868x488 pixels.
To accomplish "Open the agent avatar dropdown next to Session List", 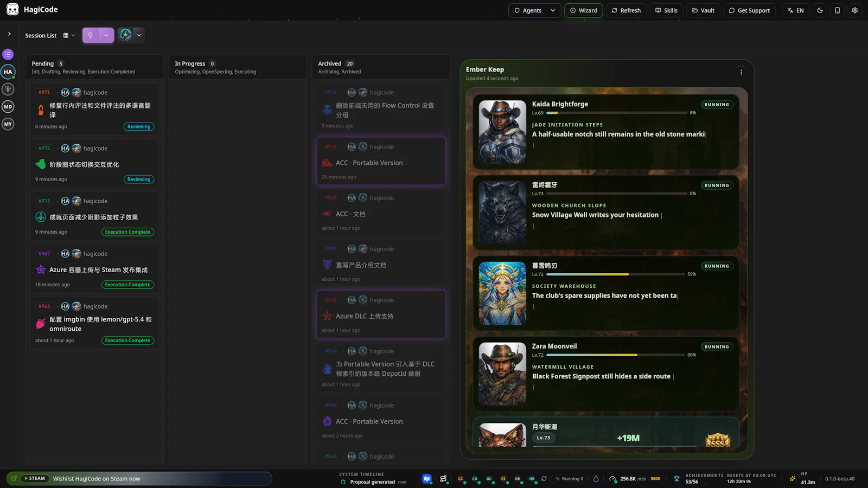I will click(x=139, y=35).
